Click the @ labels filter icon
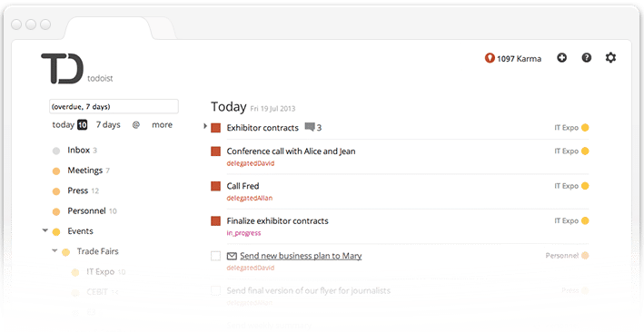The width and height of the screenshot is (644, 332). (x=136, y=125)
